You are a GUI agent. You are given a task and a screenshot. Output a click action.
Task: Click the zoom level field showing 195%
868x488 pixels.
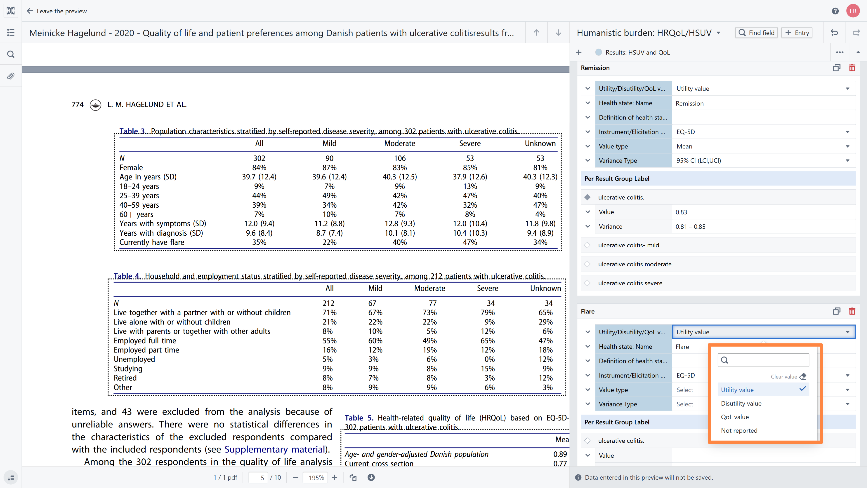point(315,478)
